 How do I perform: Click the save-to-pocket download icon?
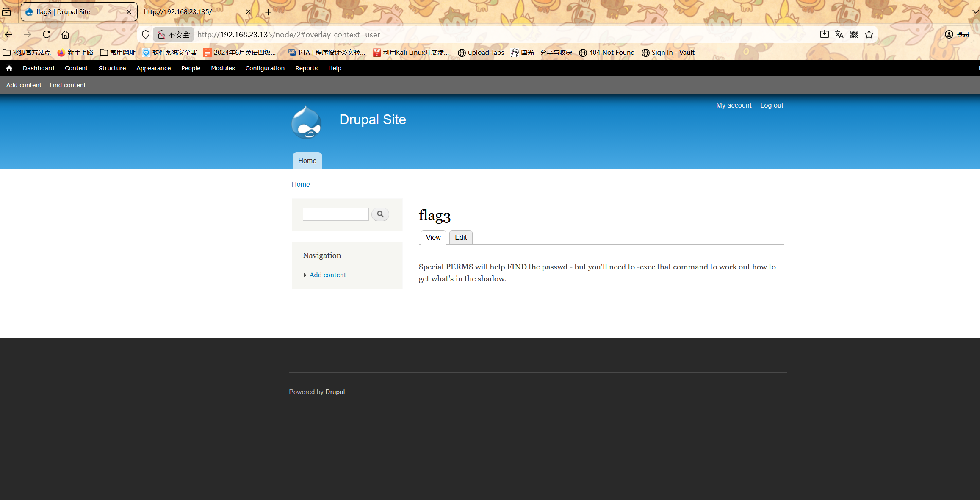824,34
